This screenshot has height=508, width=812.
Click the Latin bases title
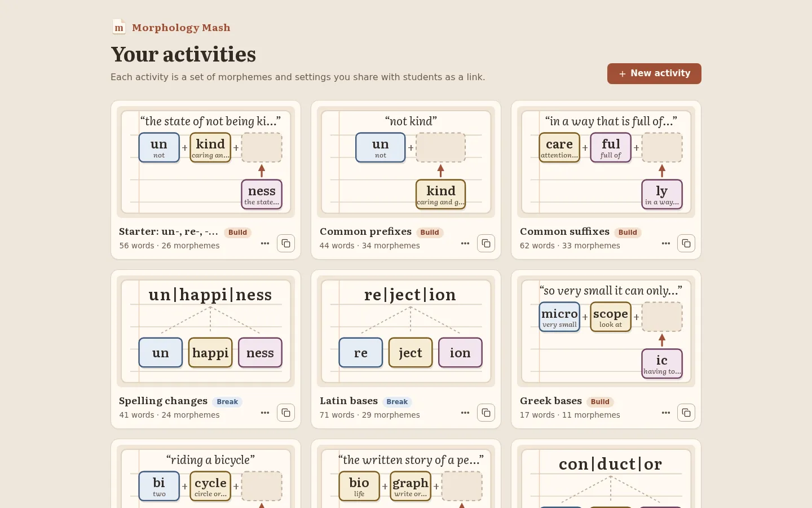(x=348, y=401)
